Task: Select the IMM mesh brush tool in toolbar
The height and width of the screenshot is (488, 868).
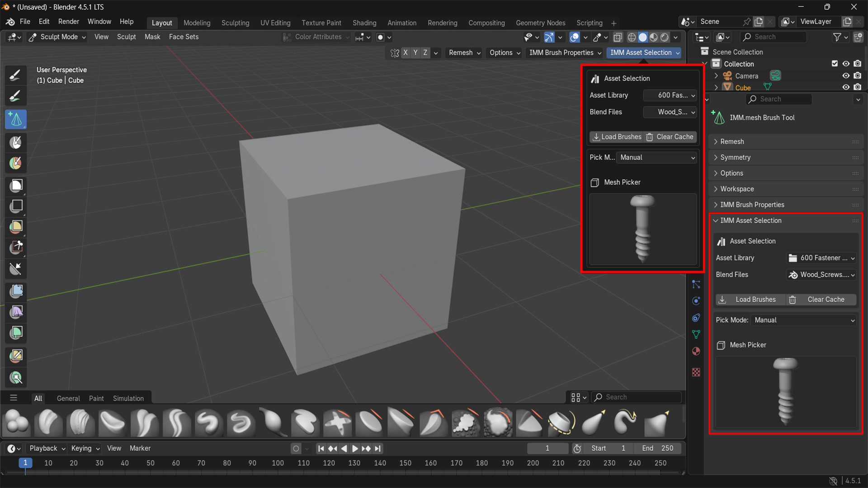Action: [x=16, y=119]
